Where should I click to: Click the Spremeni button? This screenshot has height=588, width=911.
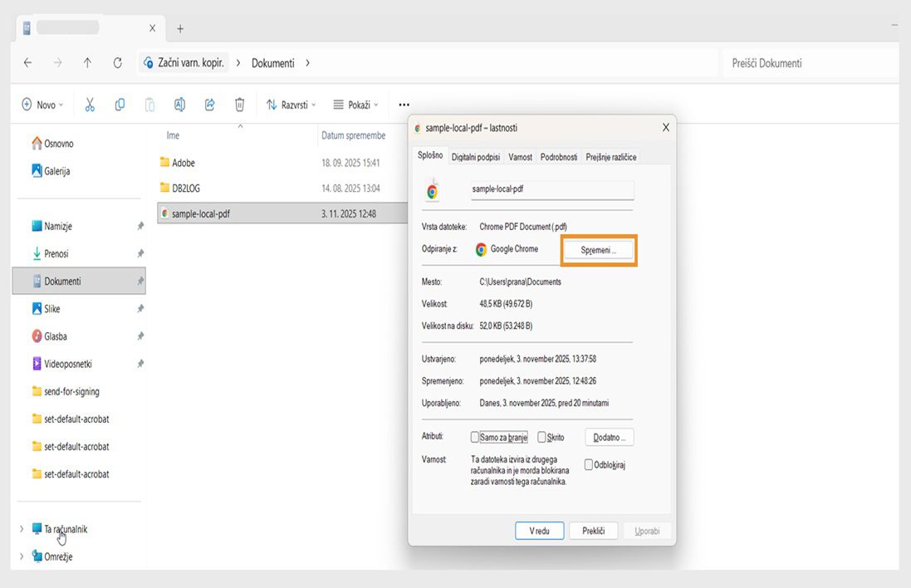point(599,251)
